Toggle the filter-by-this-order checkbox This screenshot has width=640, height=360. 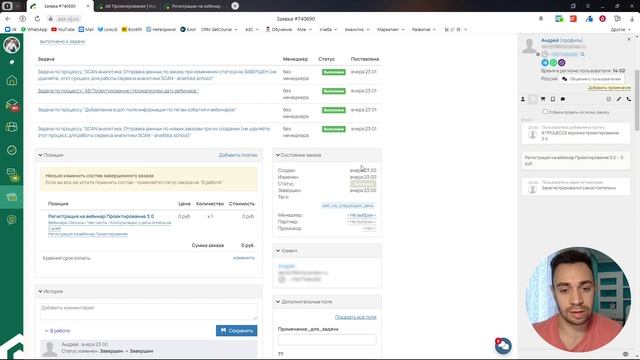point(545,111)
